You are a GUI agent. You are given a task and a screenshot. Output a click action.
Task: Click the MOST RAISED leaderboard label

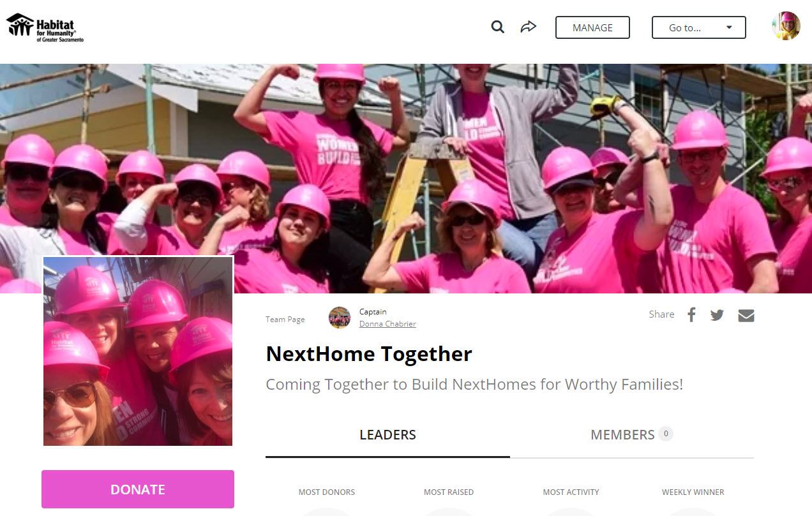(449, 492)
